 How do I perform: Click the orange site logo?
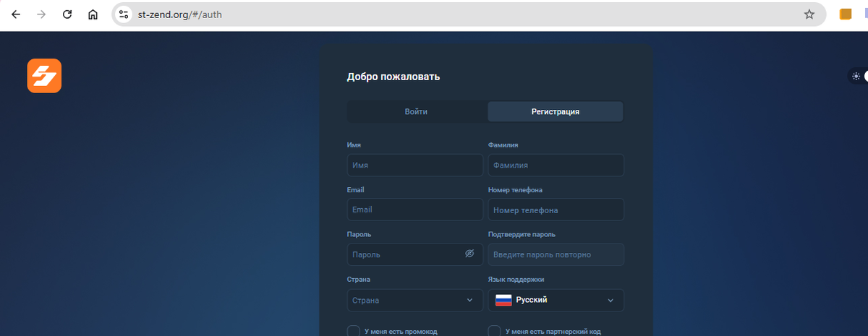44,76
